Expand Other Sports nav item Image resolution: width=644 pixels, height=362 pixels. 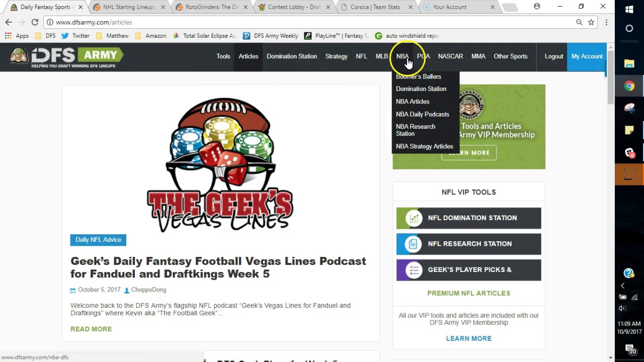click(x=510, y=56)
